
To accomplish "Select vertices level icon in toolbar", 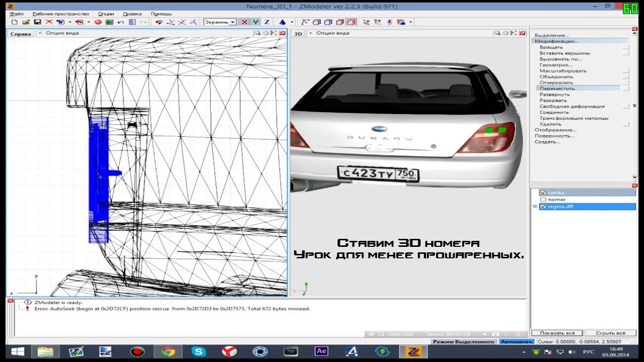I will [x=304, y=22].
